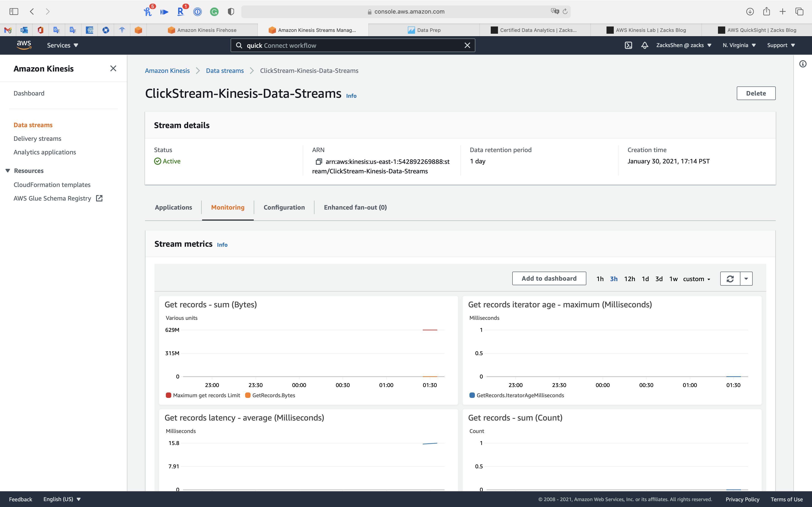
Task: Open the notifications bell icon
Action: 644,45
